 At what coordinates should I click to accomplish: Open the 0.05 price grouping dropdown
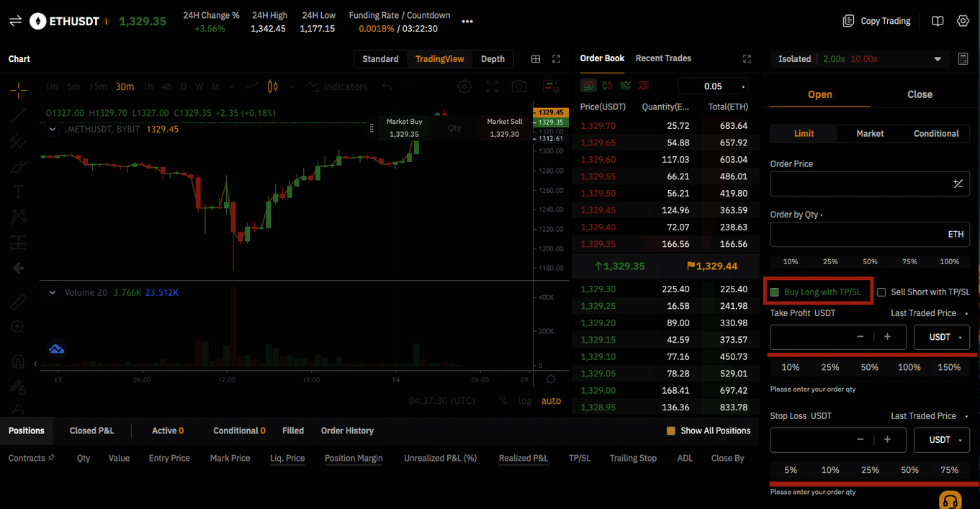pyautogui.click(x=713, y=86)
